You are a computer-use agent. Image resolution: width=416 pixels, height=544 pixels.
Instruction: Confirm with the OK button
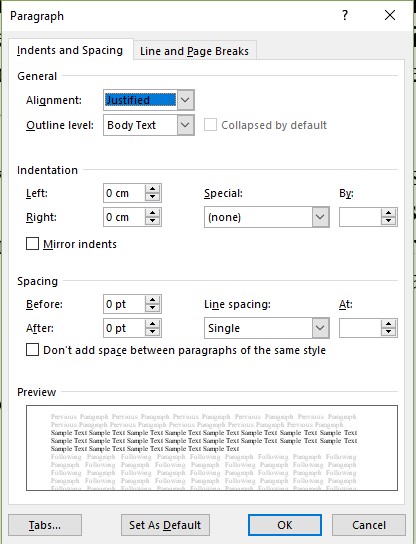click(x=285, y=525)
